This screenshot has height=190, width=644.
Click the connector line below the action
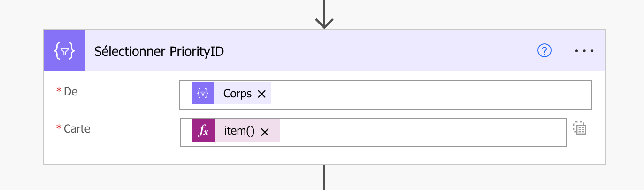coord(324,179)
